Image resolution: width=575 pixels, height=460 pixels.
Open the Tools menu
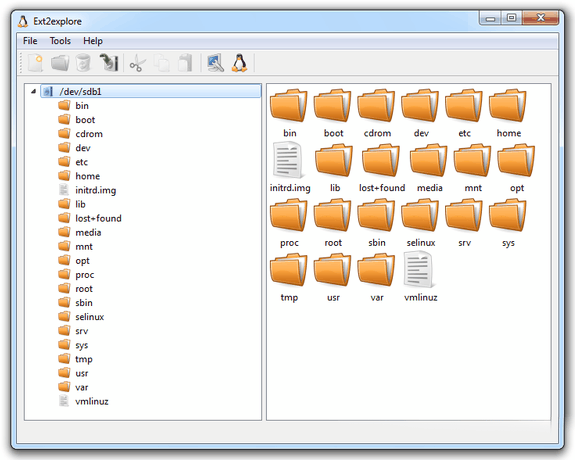pos(60,41)
